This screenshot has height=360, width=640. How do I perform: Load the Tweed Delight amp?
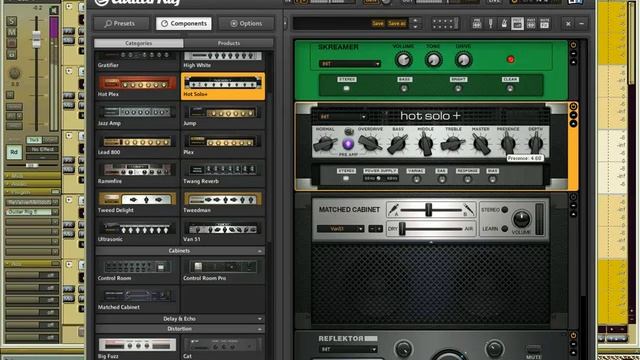(x=137, y=202)
